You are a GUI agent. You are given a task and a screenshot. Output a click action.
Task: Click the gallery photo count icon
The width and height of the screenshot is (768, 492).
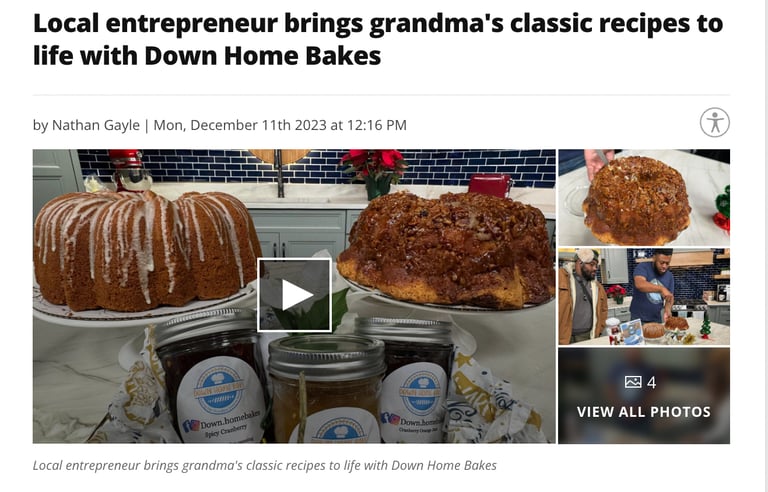pos(633,382)
